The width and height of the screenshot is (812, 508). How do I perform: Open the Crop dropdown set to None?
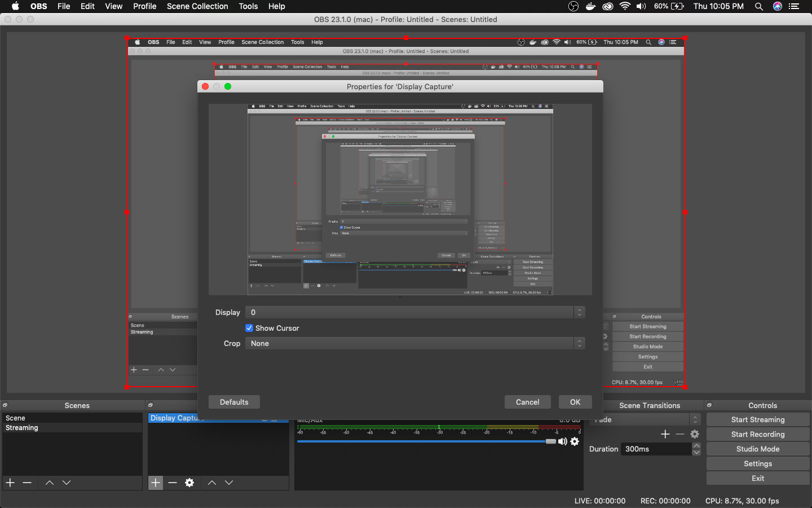coord(415,343)
